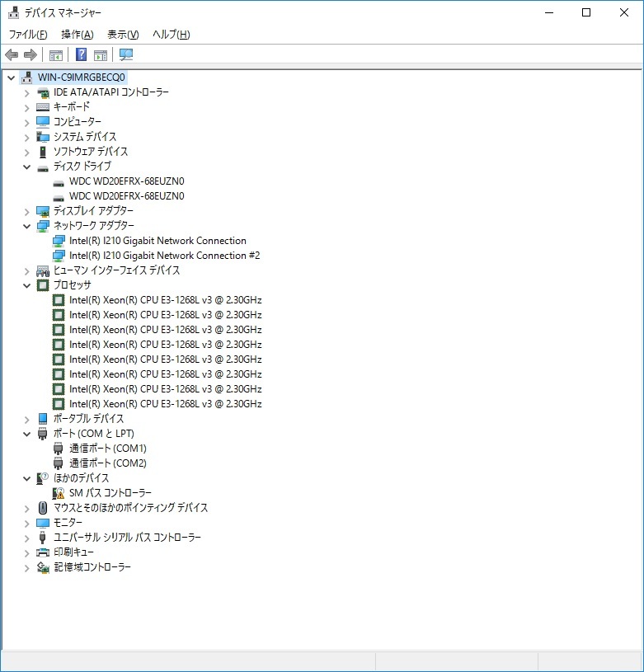This screenshot has width=644, height=672.
Task: Expand the IDE ATA/ATAPI コントローラー node
Action: point(26,92)
